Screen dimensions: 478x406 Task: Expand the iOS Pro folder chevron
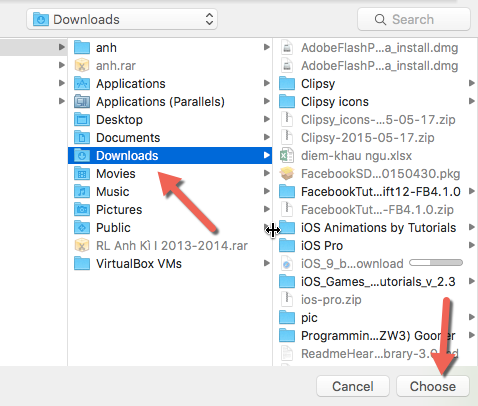pos(471,245)
